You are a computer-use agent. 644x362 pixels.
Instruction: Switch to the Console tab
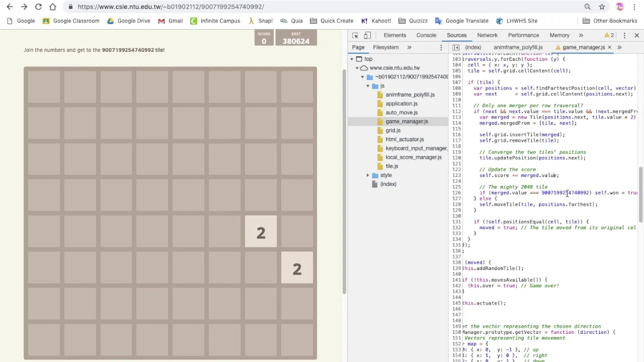[426, 35]
